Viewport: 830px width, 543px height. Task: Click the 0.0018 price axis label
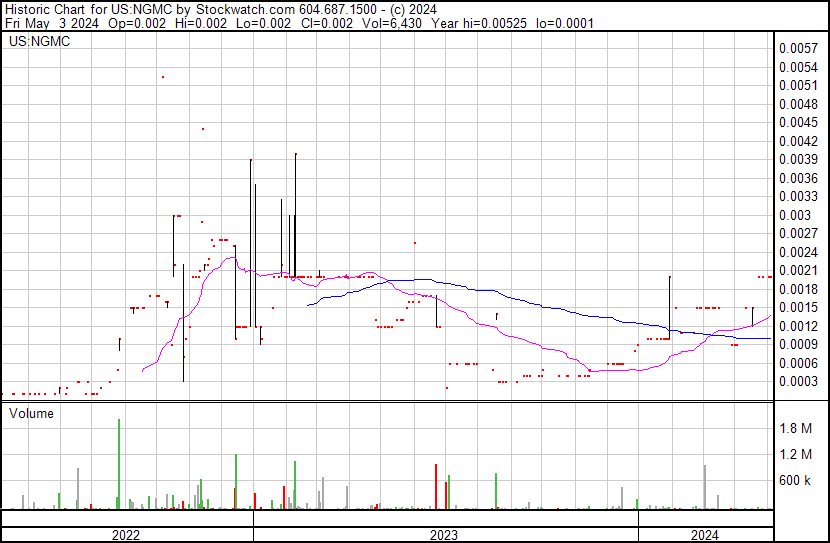(798, 289)
